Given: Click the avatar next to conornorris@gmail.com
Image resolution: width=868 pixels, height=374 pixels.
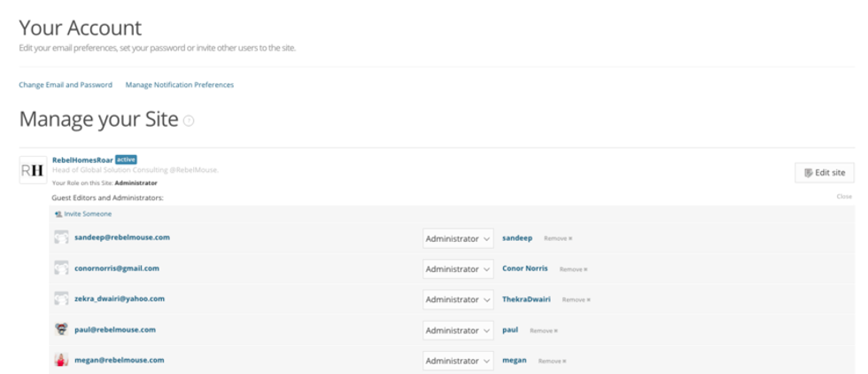Looking at the screenshot, I should (61, 269).
